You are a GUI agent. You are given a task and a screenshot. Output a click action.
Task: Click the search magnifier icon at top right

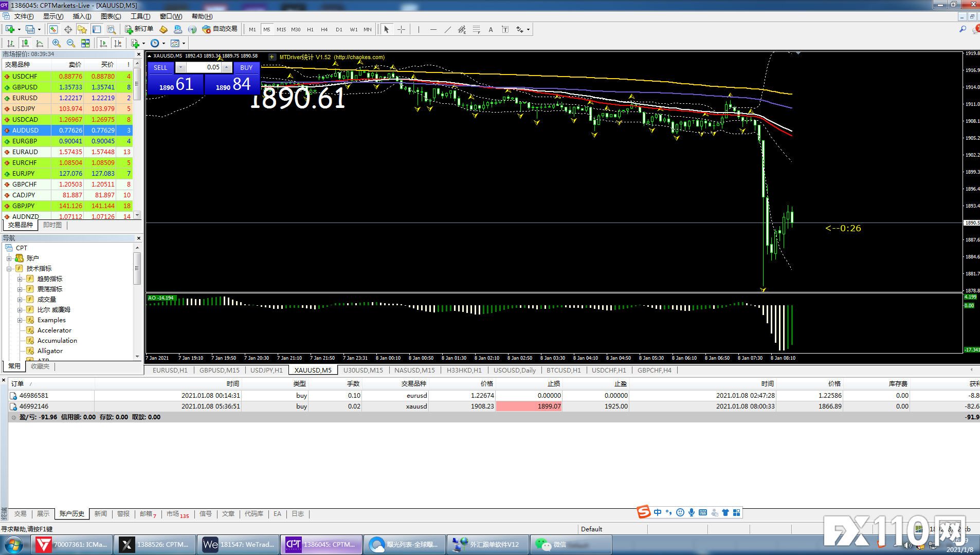[963, 29]
